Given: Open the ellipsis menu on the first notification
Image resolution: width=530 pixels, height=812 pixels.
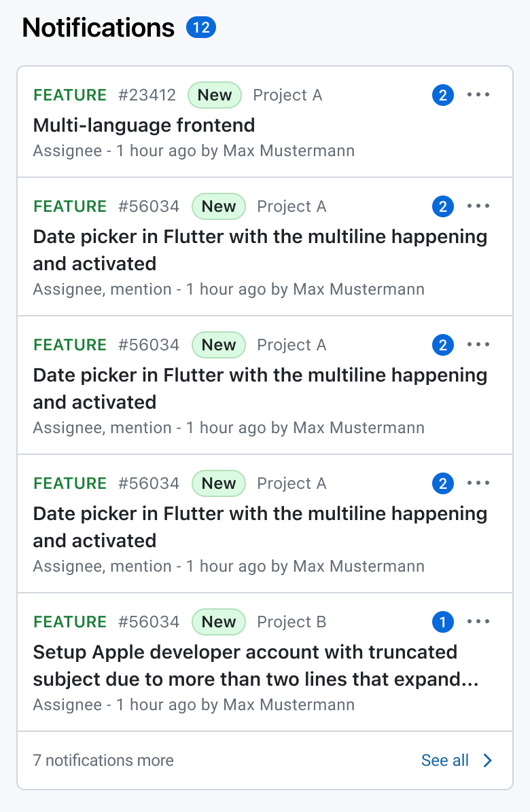Looking at the screenshot, I should 478,95.
